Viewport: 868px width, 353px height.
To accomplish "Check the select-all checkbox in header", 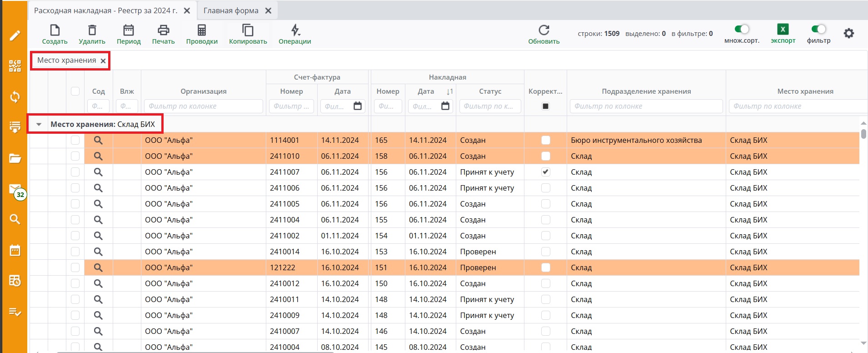I will 75,91.
